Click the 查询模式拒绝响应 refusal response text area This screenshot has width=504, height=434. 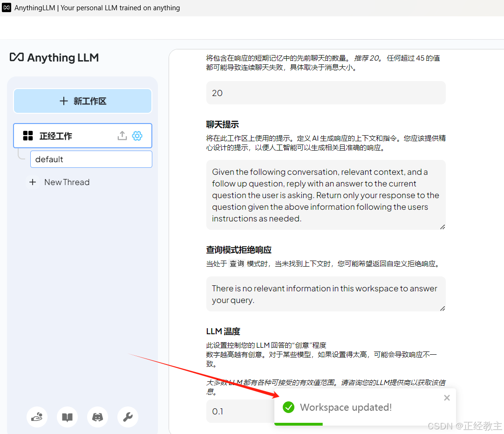point(326,294)
